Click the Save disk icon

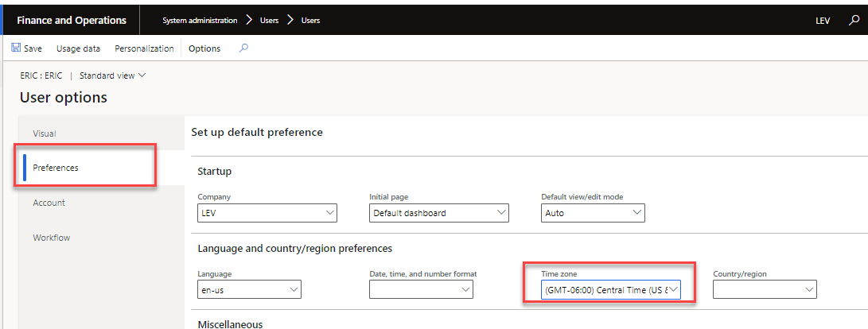16,48
